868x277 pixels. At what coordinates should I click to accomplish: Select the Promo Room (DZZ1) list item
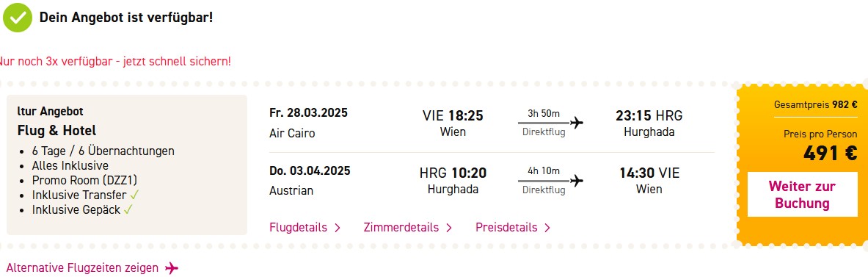coord(84,180)
